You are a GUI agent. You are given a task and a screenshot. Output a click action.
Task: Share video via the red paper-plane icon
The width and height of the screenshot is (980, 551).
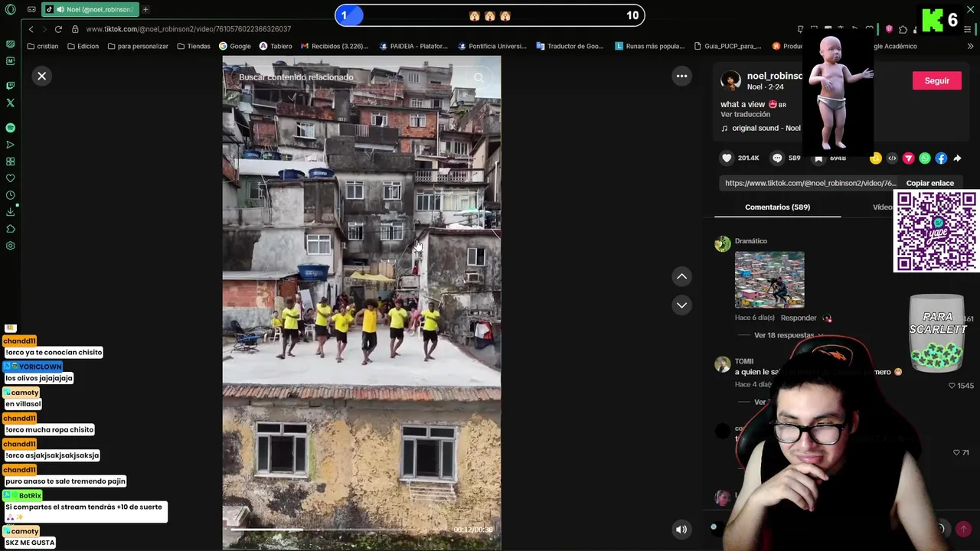click(x=908, y=158)
